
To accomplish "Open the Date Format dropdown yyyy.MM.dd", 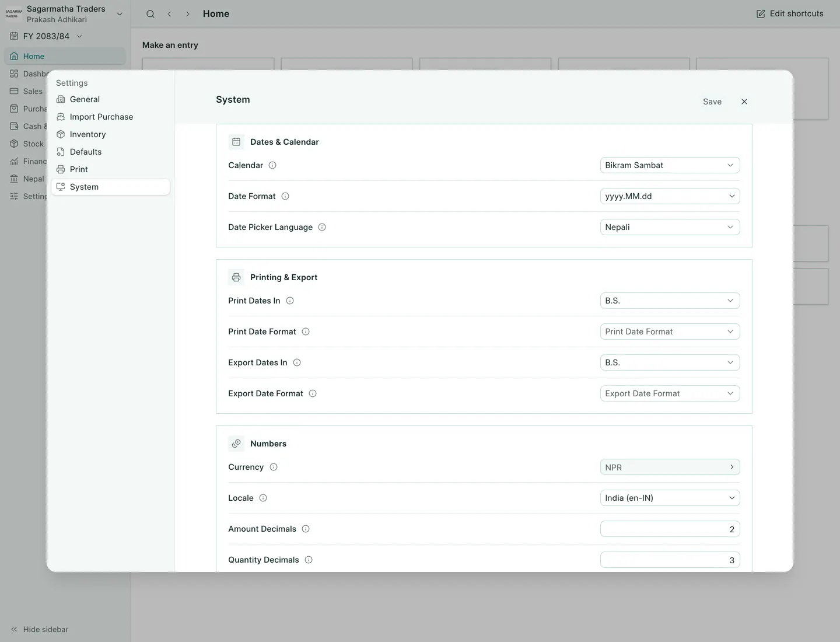I will pyautogui.click(x=670, y=196).
